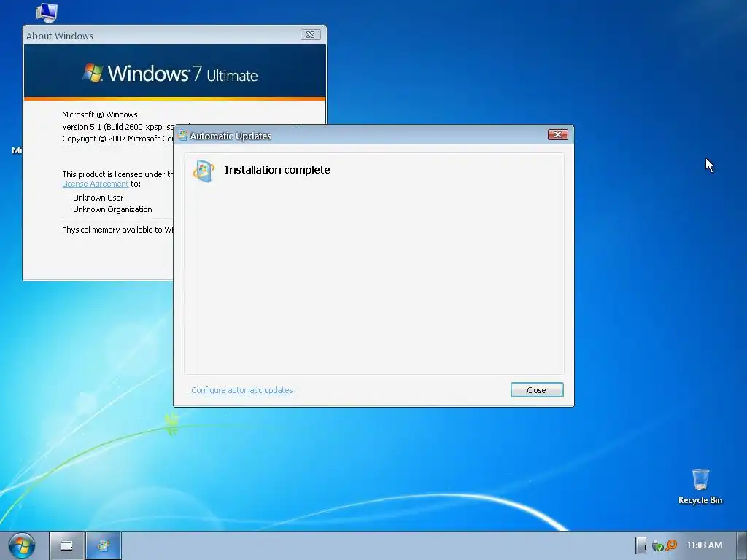747x560 pixels.
Task: Click the Windows Update shield icon in dialog
Action: 204,171
